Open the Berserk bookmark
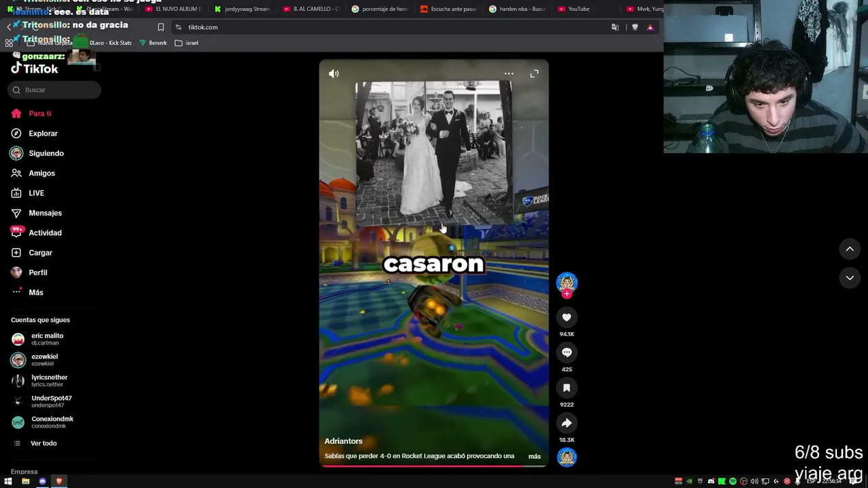This screenshot has height=488, width=868. click(153, 43)
